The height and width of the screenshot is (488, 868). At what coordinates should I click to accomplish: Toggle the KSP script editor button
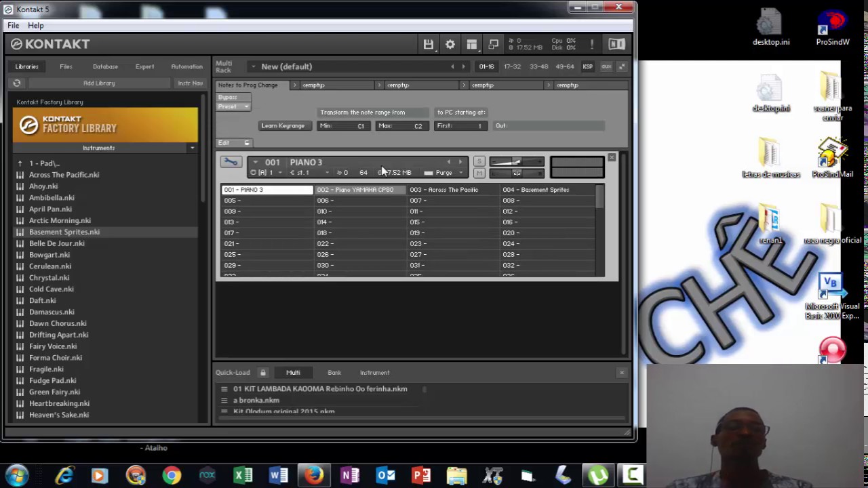click(x=587, y=66)
